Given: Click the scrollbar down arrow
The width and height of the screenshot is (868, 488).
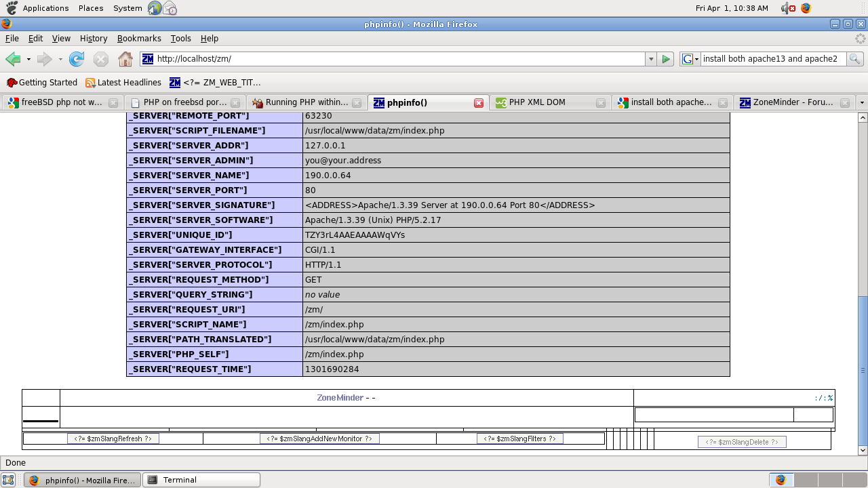Looking at the screenshot, I should [863, 450].
